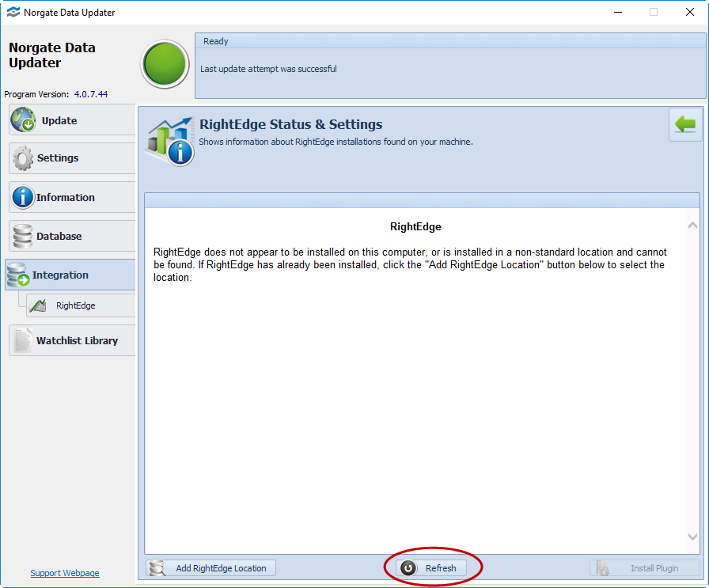Viewport: 709px width, 588px height.
Task: Click the RightEdge Status header chart icon
Action: [x=169, y=141]
